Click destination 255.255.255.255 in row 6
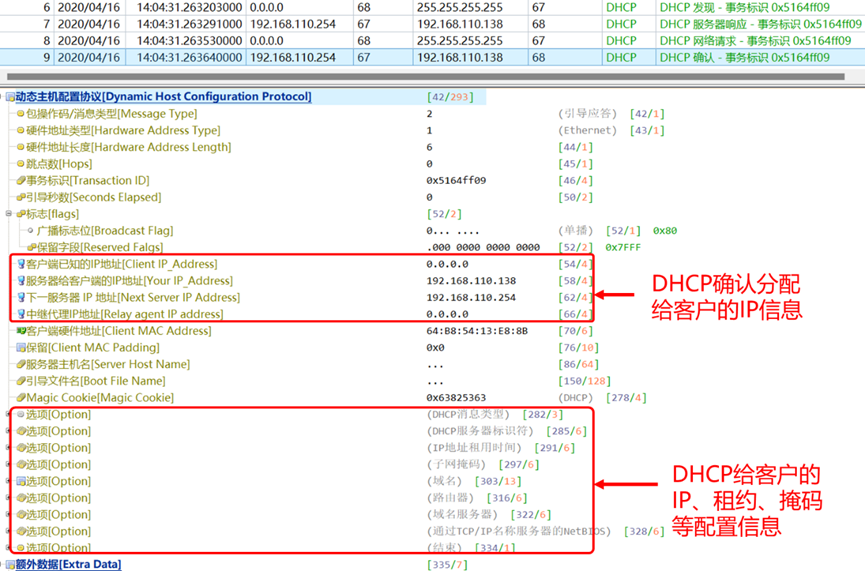The height and width of the screenshot is (571, 865). pos(460,8)
